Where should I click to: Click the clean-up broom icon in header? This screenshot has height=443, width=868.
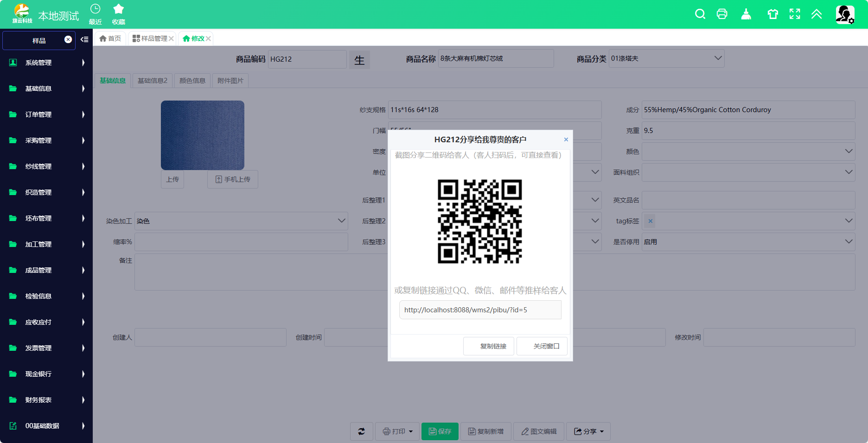pyautogui.click(x=746, y=14)
